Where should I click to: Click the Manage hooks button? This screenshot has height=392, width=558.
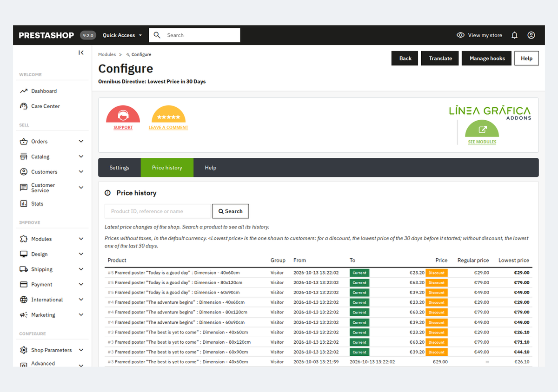pyautogui.click(x=487, y=59)
